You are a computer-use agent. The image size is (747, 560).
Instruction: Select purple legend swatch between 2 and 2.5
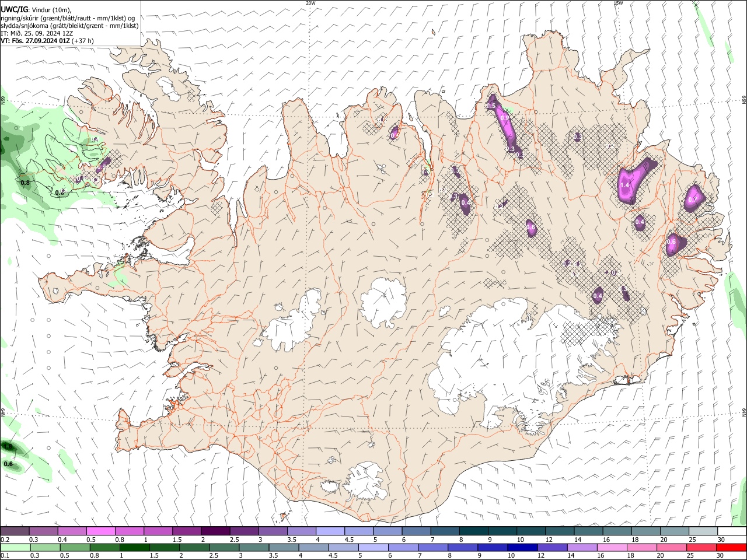215,531
